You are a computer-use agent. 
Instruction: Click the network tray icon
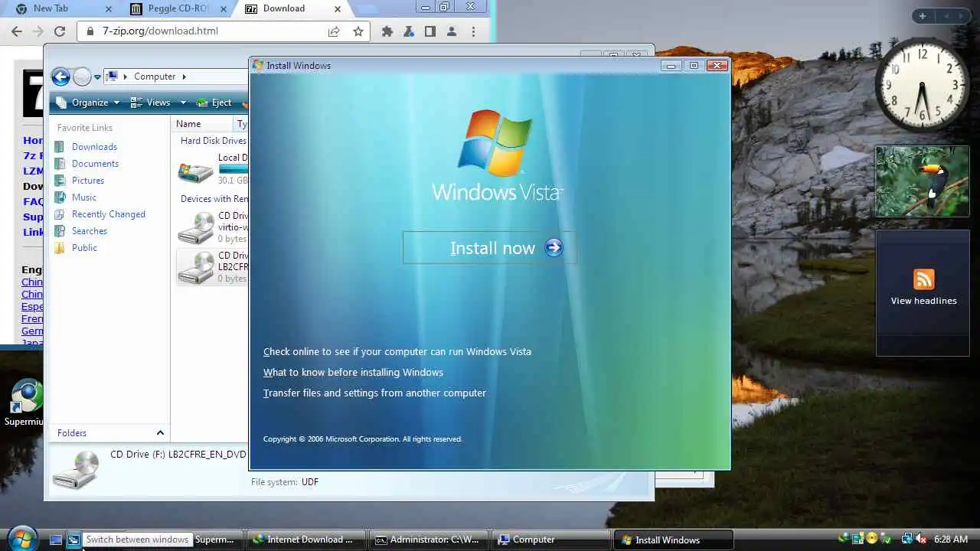[906, 540]
